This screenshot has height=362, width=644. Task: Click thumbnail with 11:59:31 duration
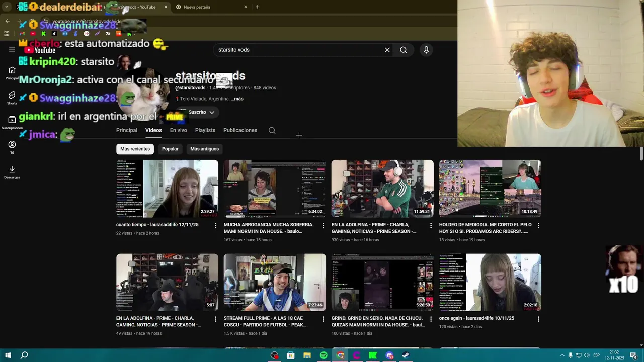click(382, 189)
